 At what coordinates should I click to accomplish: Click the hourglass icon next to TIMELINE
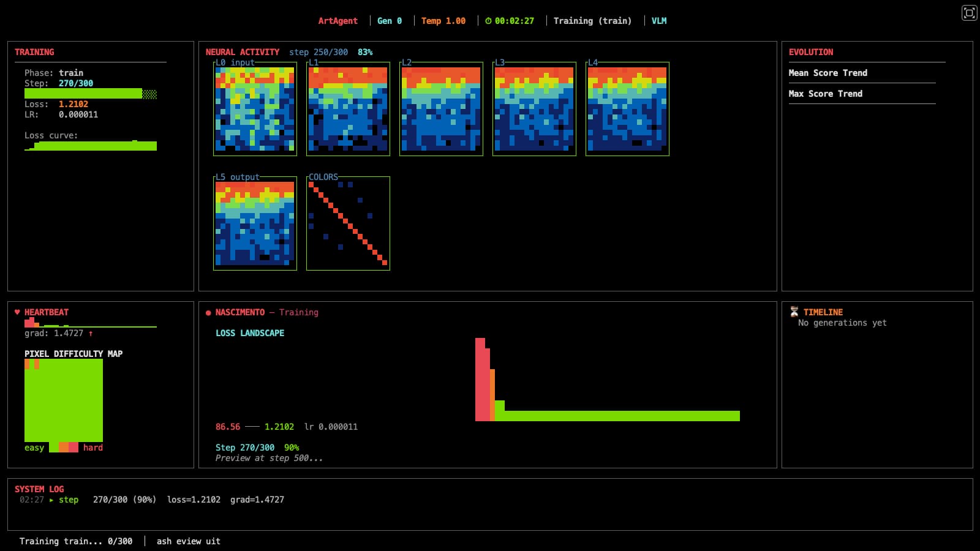click(x=794, y=312)
